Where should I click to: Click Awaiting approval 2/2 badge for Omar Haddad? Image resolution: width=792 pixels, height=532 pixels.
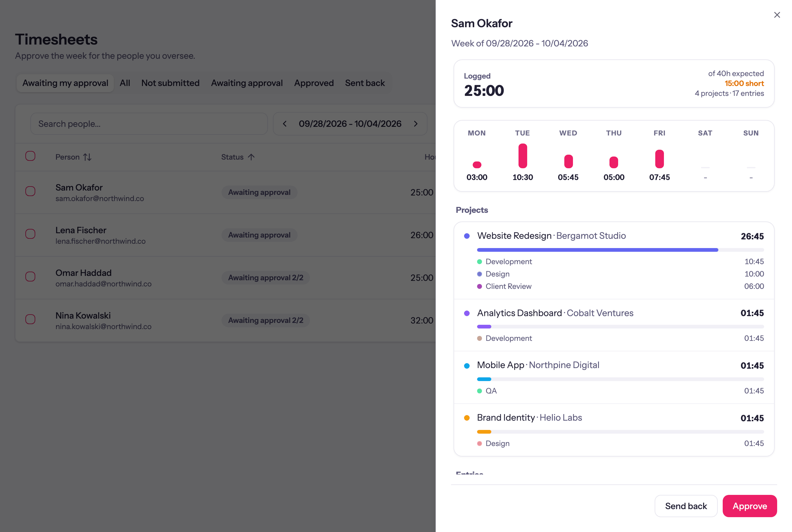(x=265, y=277)
